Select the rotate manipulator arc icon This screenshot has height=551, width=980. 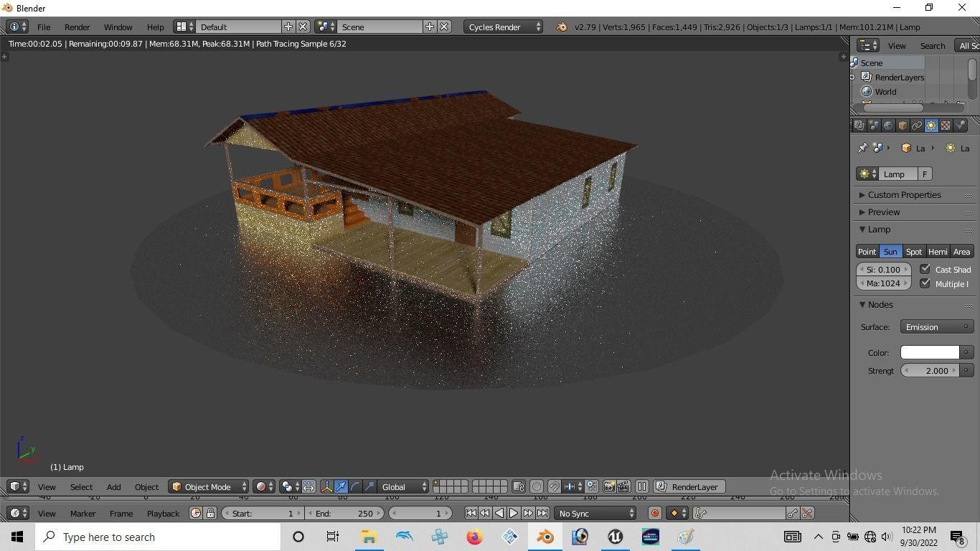point(355,486)
